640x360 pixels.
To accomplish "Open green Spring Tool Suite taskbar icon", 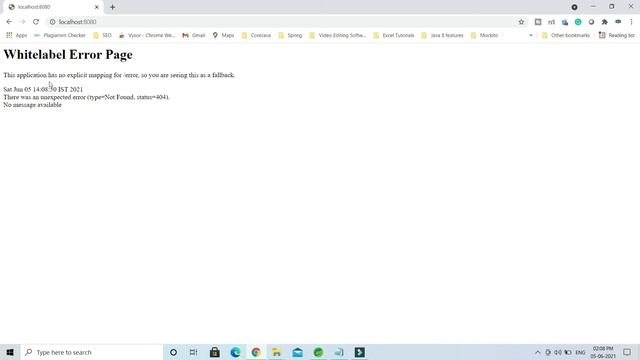I will pyautogui.click(x=318, y=352).
